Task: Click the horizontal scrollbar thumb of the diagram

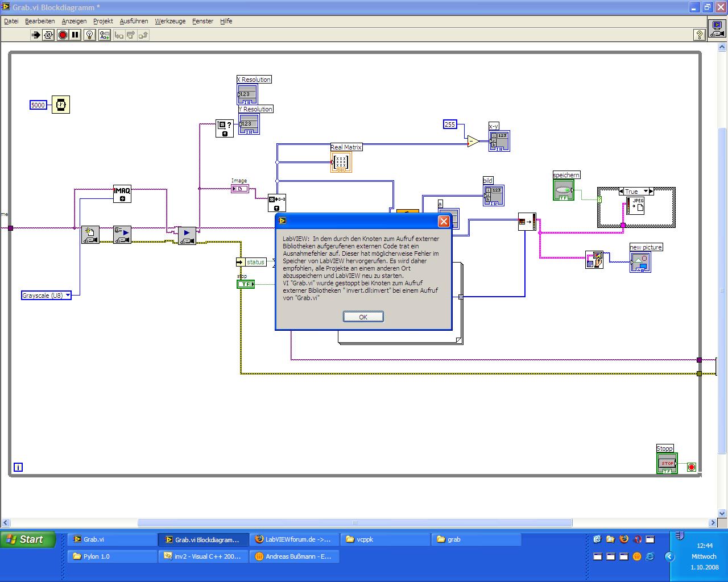Action: click(x=355, y=522)
